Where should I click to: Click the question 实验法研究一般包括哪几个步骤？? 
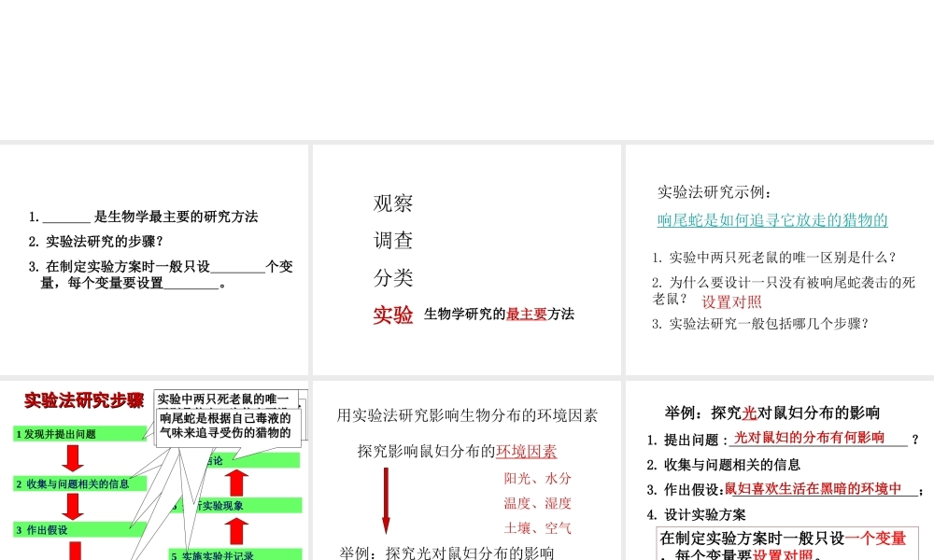(760, 324)
